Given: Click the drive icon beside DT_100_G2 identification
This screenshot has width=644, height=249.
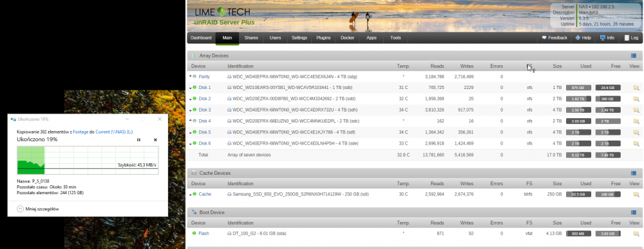Looking at the screenshot, I should point(230,234).
